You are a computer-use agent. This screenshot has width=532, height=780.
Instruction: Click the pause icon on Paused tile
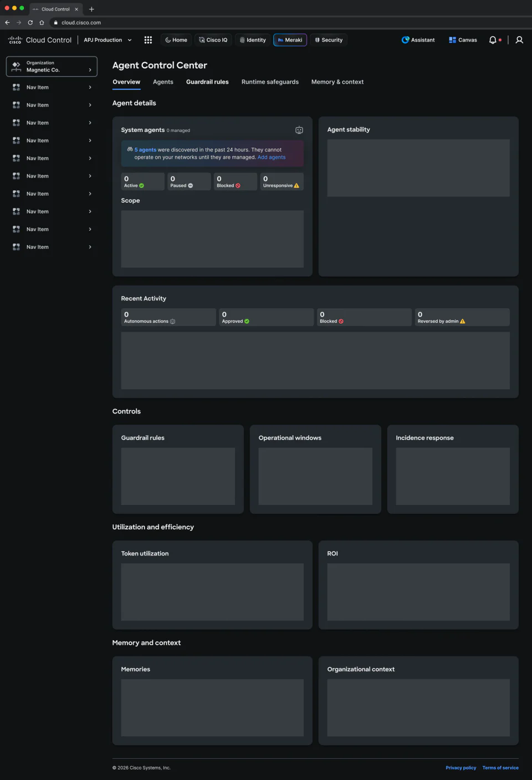(190, 186)
